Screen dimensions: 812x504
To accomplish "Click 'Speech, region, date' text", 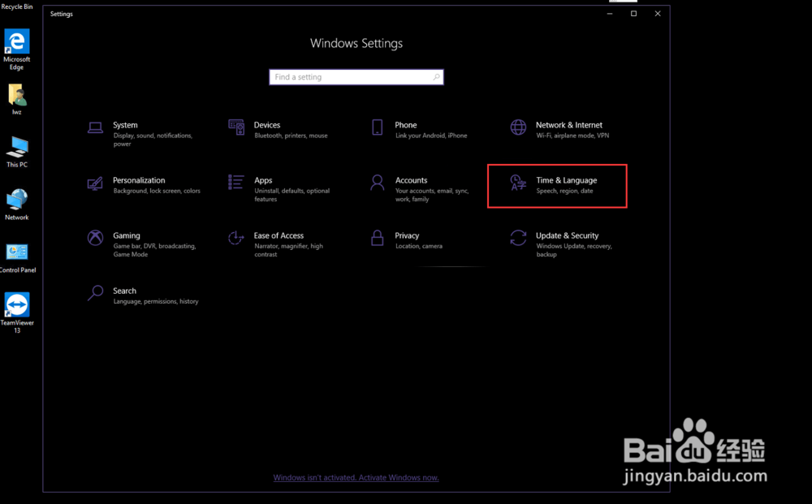I will (564, 191).
